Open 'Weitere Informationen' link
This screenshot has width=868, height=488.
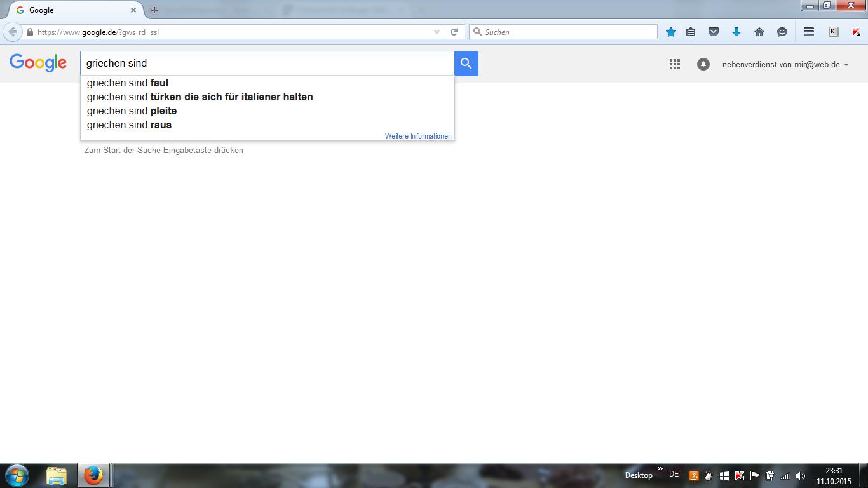click(418, 136)
